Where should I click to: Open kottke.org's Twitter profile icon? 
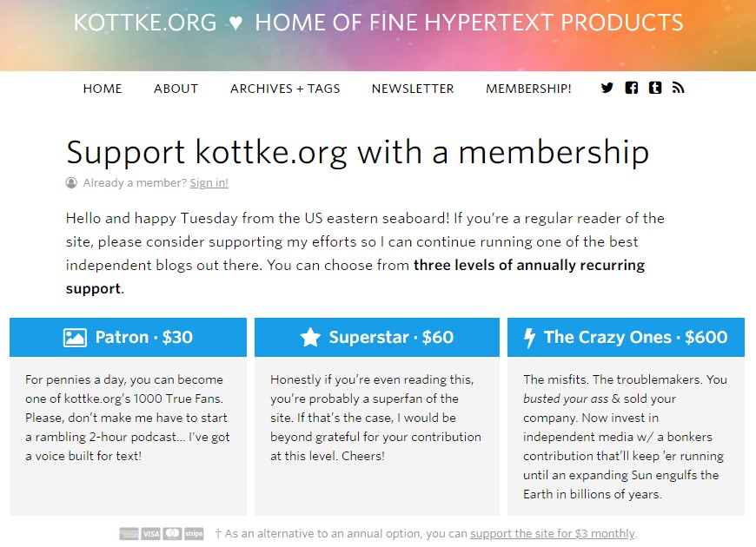(607, 88)
